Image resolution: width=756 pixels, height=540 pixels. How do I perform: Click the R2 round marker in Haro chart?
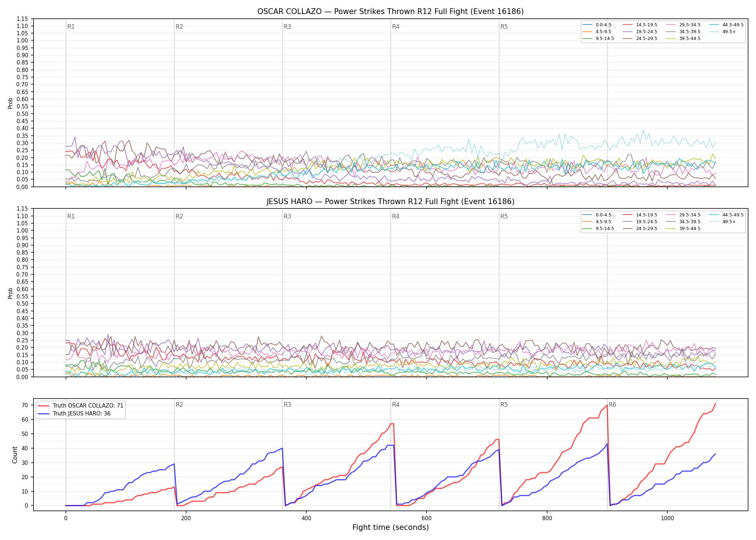coord(179,216)
